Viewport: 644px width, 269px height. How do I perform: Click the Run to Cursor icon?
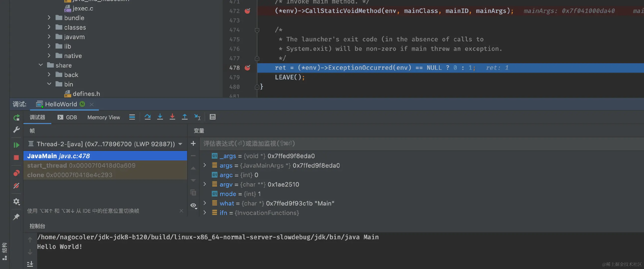pyautogui.click(x=197, y=117)
